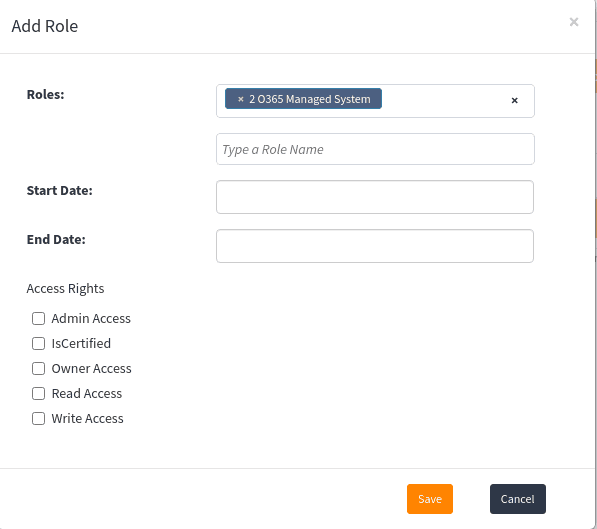Focus the Type a Role Name field
This screenshot has width=597, height=529.
pyautogui.click(x=375, y=149)
